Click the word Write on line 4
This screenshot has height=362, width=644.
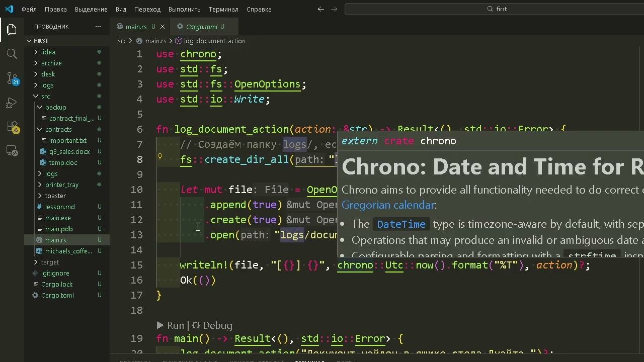249,99
